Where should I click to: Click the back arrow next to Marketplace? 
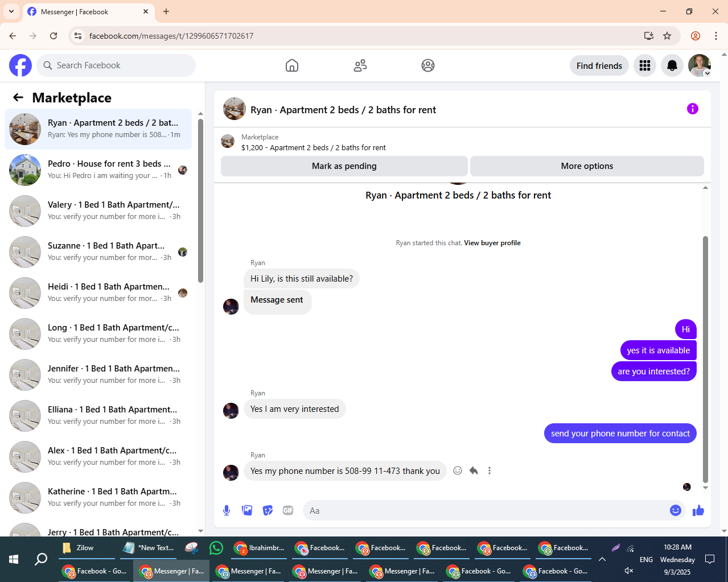point(18,97)
